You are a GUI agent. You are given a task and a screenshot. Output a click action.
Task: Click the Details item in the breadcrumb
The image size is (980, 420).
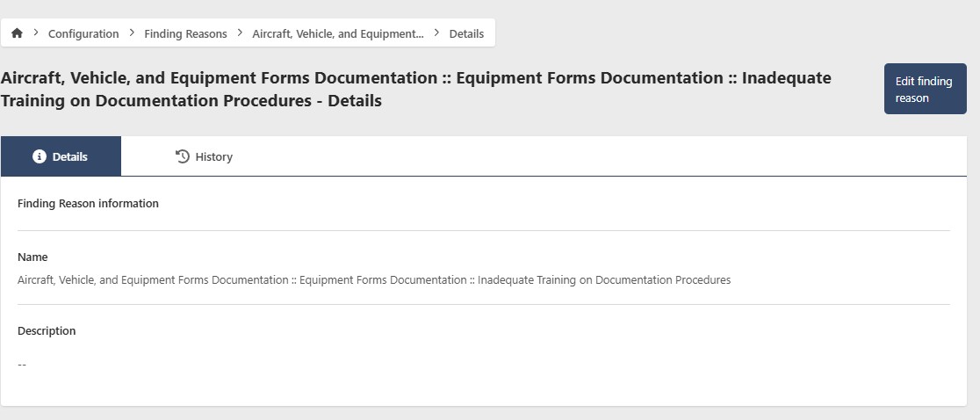point(466,33)
